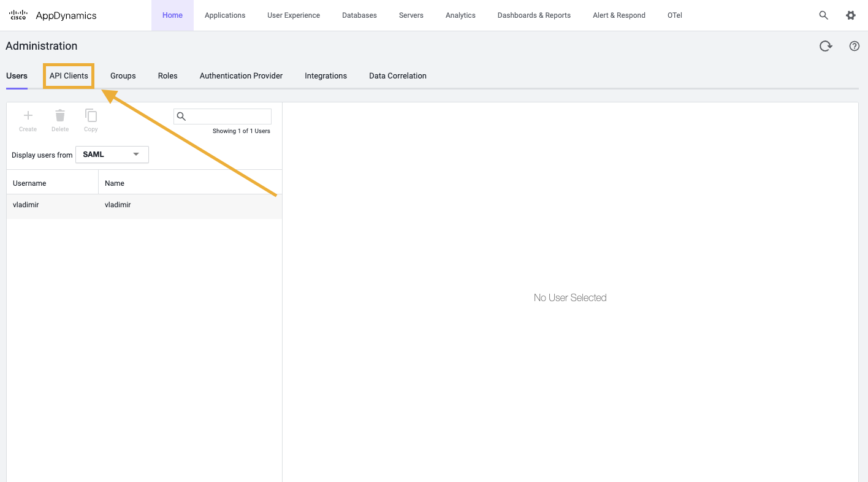Switch to the API Clients tab
Image resolution: width=868 pixels, height=482 pixels.
click(69, 76)
